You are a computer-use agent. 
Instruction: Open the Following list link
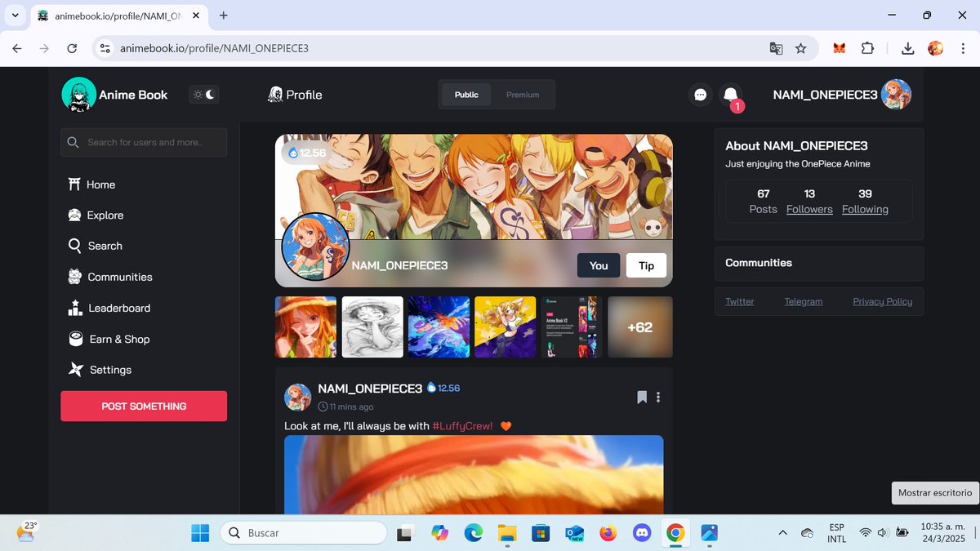click(x=865, y=209)
